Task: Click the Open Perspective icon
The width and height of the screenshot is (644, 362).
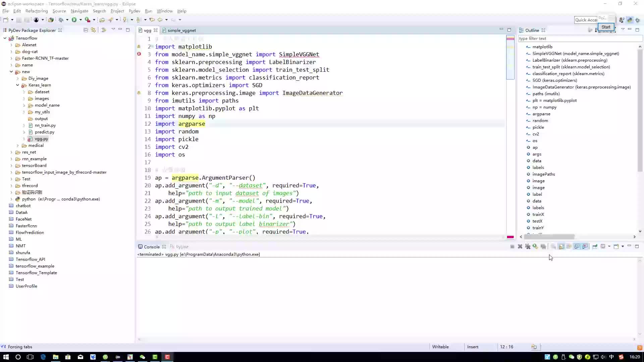Action: tap(622, 20)
